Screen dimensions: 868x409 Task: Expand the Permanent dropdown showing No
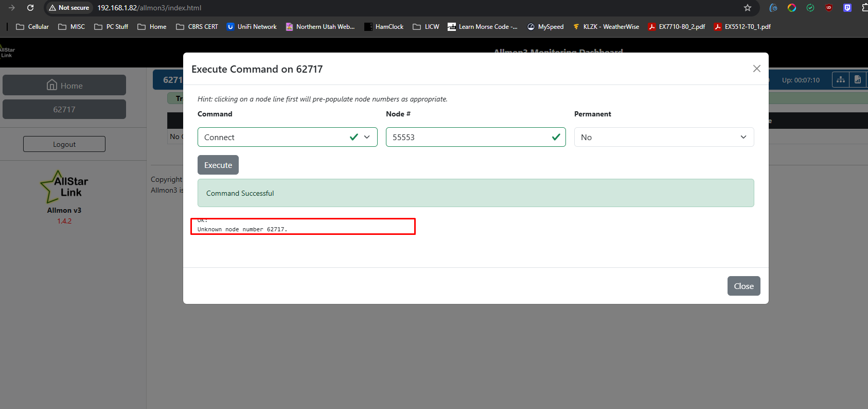664,137
